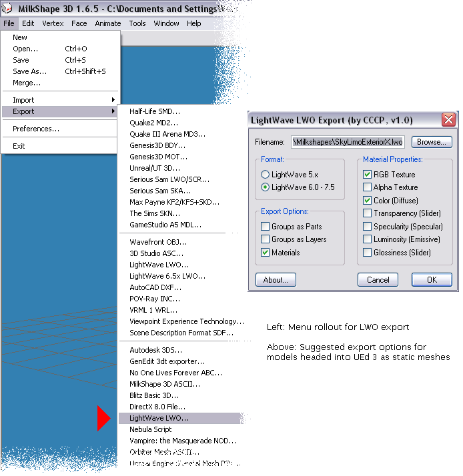Screen dimensions: 463x476
Task: Uncheck Color (Diffuse) checkbox
Action: (367, 201)
